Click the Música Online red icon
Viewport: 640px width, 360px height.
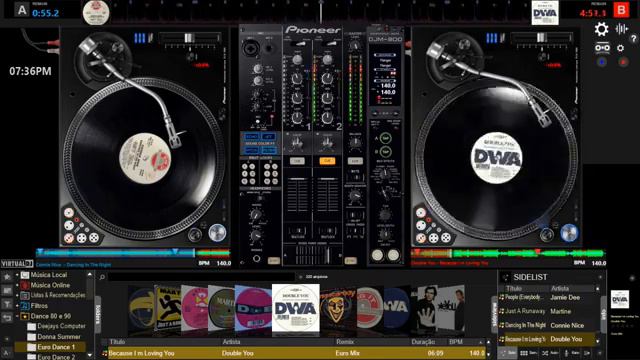coord(25,285)
